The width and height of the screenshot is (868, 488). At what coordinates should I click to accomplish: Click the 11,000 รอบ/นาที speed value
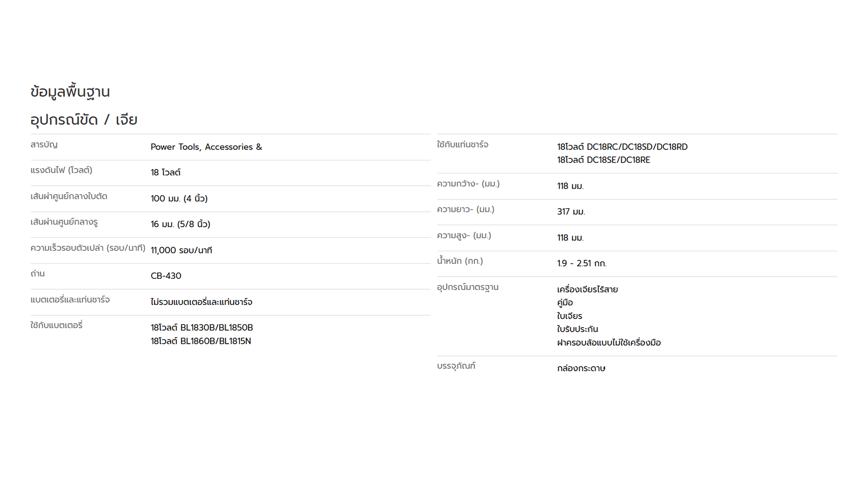coord(181,250)
